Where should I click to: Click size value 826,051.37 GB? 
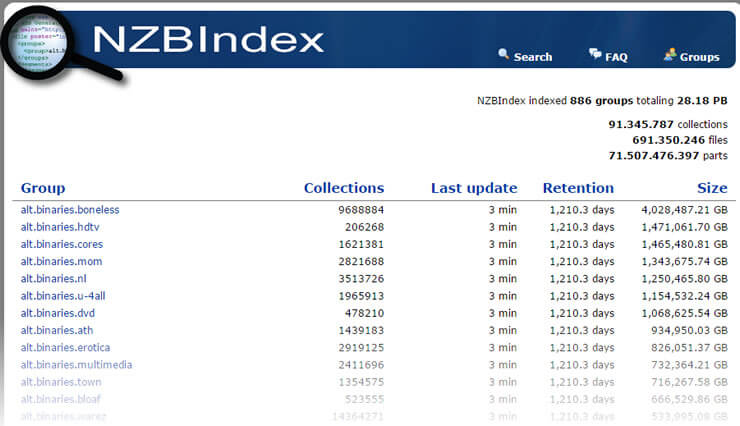coord(689,347)
